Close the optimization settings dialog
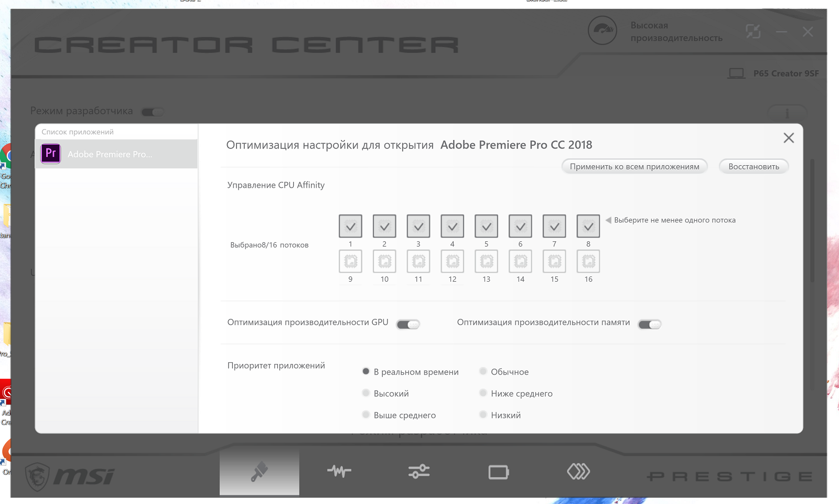The image size is (839, 504). pos(789,138)
